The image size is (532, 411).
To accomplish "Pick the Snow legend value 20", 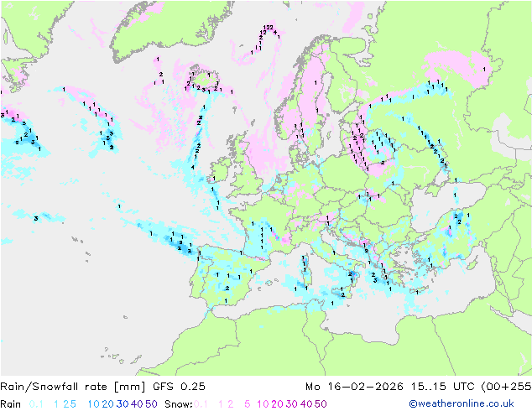I will click(x=277, y=404).
